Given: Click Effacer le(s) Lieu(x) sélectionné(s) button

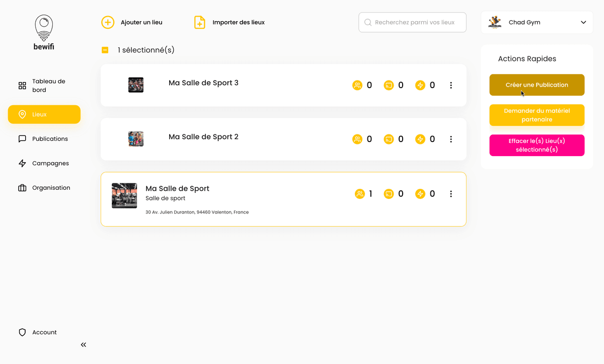Looking at the screenshot, I should click(537, 145).
